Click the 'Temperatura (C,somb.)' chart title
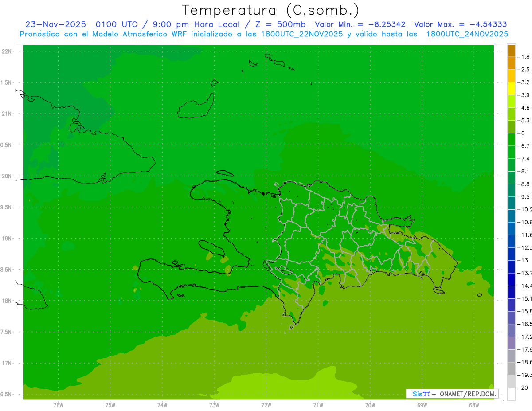532x411 pixels. [270, 10]
